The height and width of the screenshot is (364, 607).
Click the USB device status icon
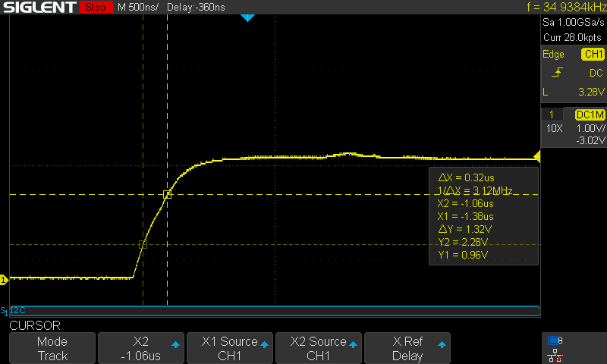[x=555, y=340]
